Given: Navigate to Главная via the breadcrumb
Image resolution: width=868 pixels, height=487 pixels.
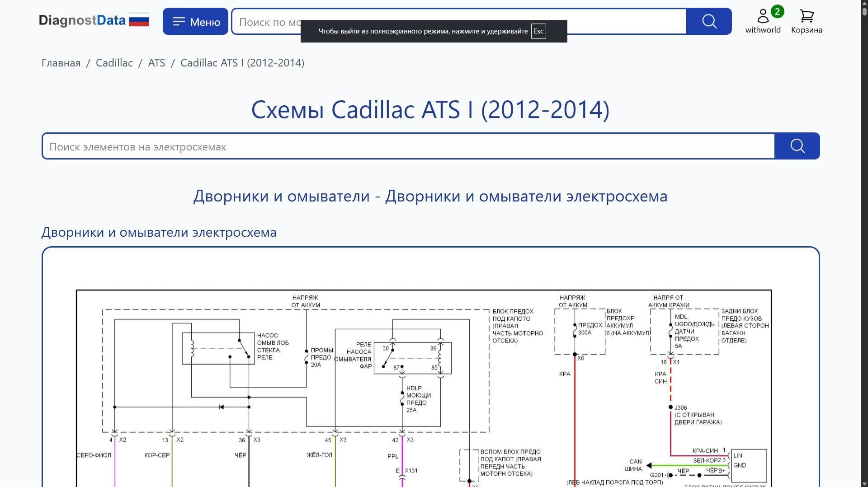Looking at the screenshot, I should 60,63.
